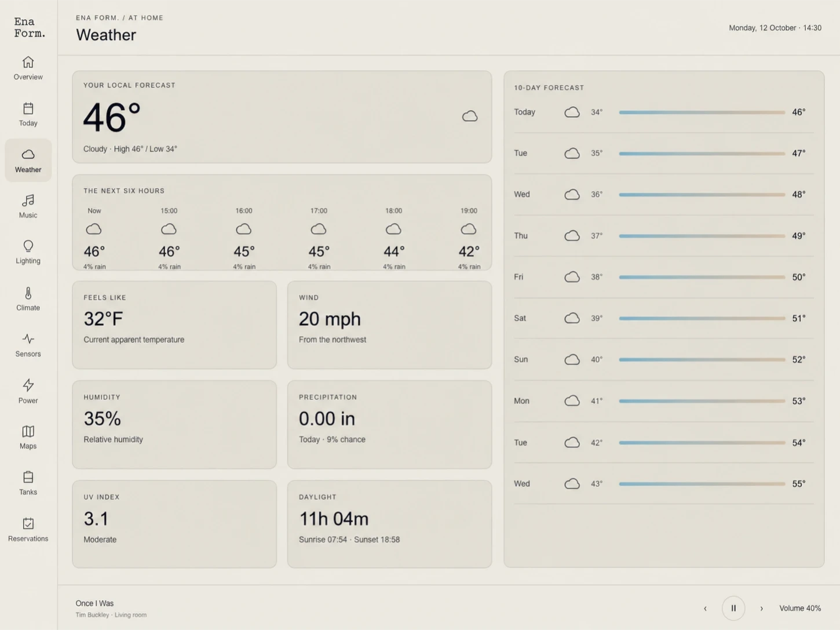Select the Weather cloud icon in sidebar
Screen dimensions: 840x630
coord(28,155)
